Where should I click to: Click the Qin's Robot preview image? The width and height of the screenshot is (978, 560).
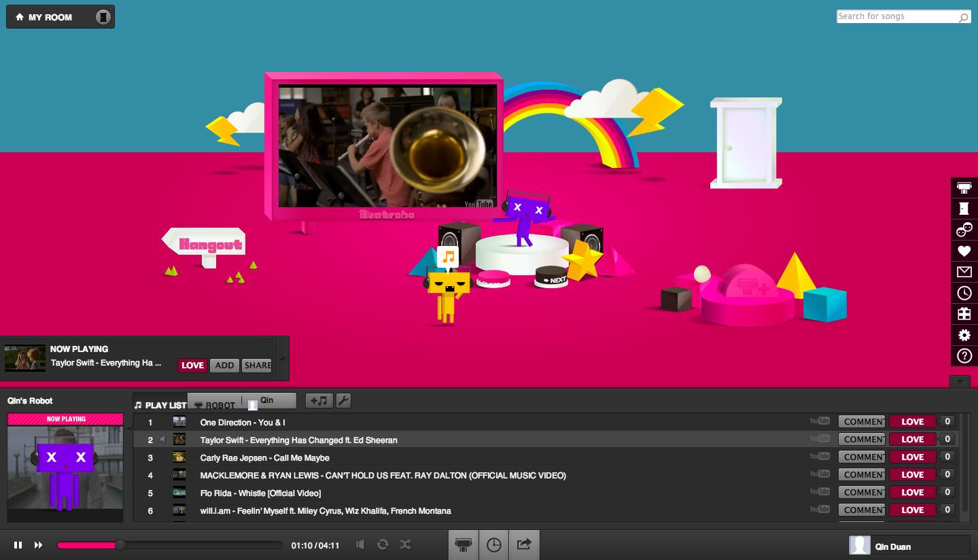65,474
